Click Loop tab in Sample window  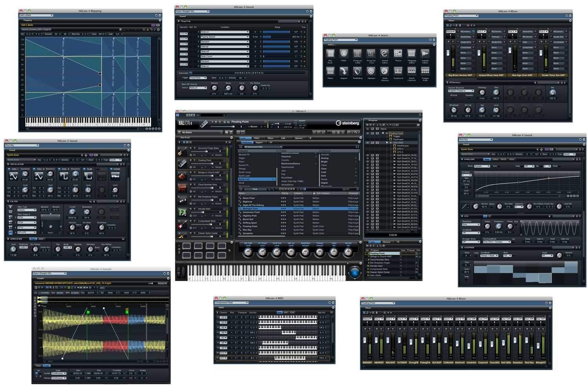point(46,365)
